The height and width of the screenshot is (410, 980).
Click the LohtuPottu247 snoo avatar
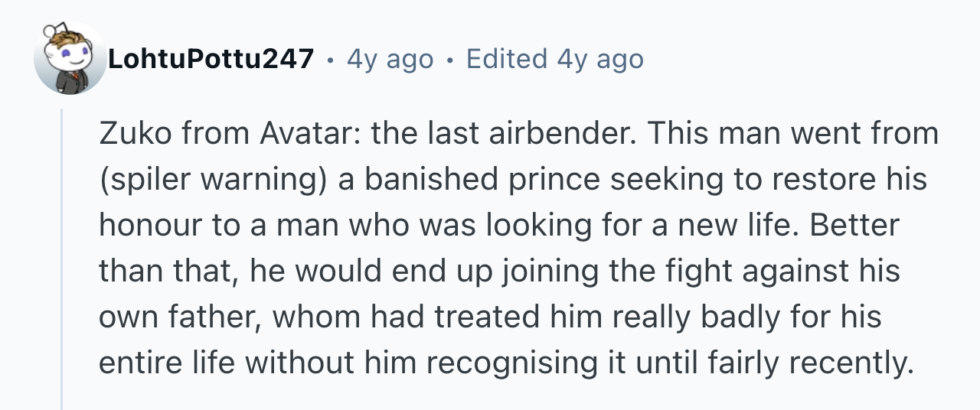(x=70, y=58)
